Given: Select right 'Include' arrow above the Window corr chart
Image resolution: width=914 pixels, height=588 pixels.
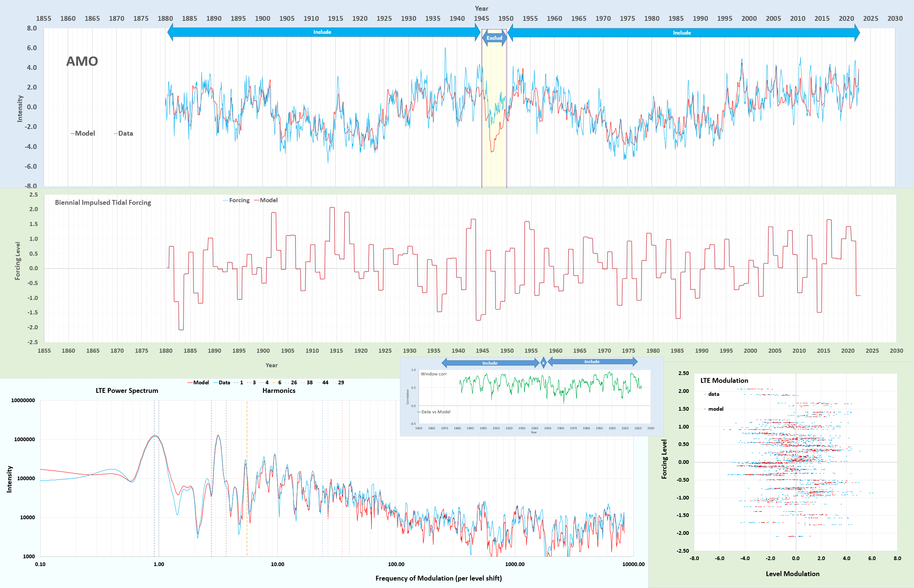Looking at the screenshot, I should tap(592, 362).
